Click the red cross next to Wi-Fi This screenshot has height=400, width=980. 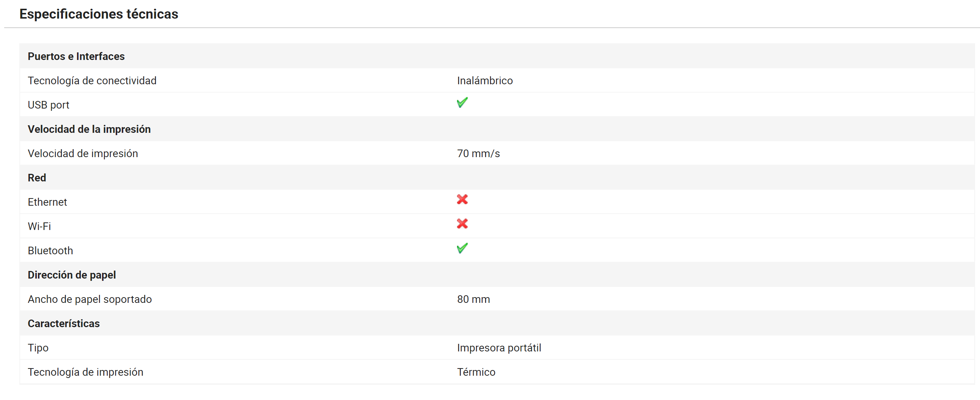[462, 224]
